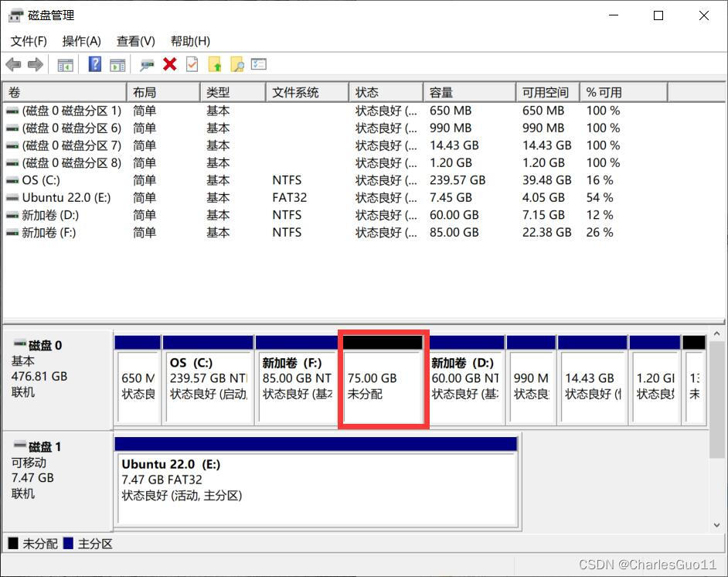Sort by the % 可用 column header
Viewport: 728px width, 577px height.
coord(624,93)
